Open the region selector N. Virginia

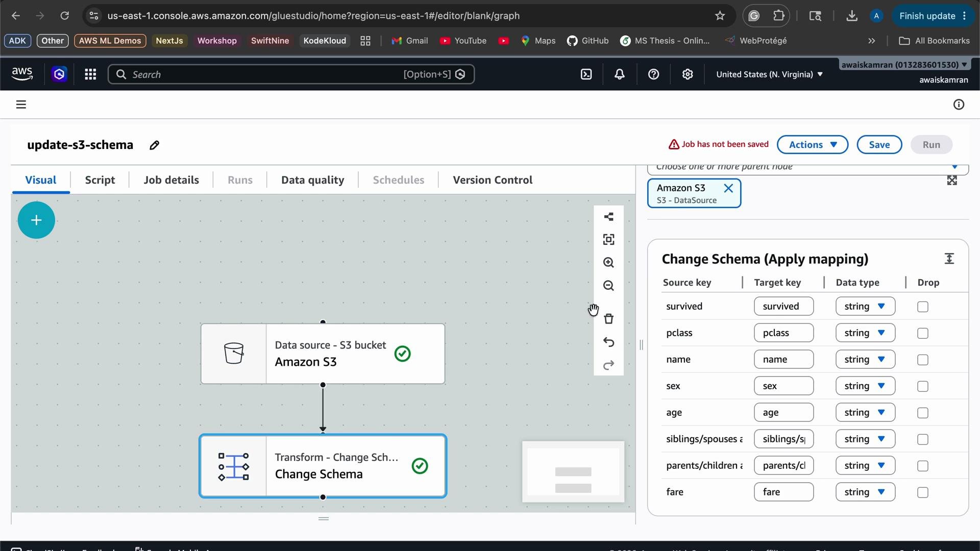click(x=769, y=74)
